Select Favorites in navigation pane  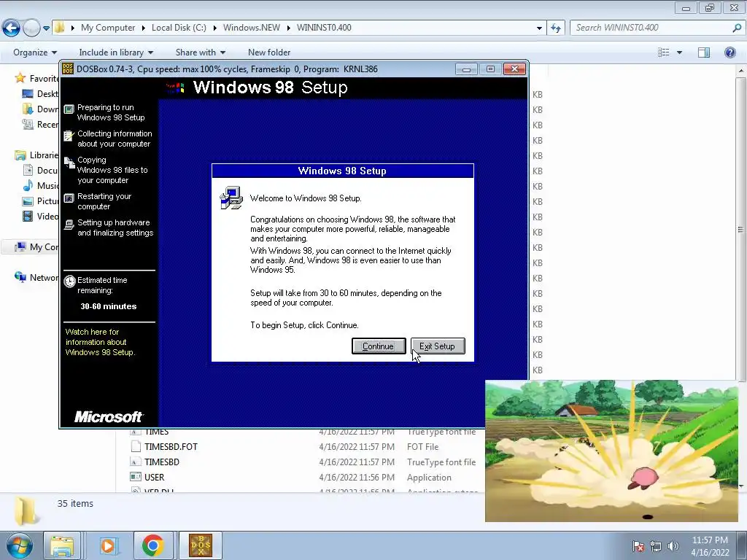[x=37, y=78]
